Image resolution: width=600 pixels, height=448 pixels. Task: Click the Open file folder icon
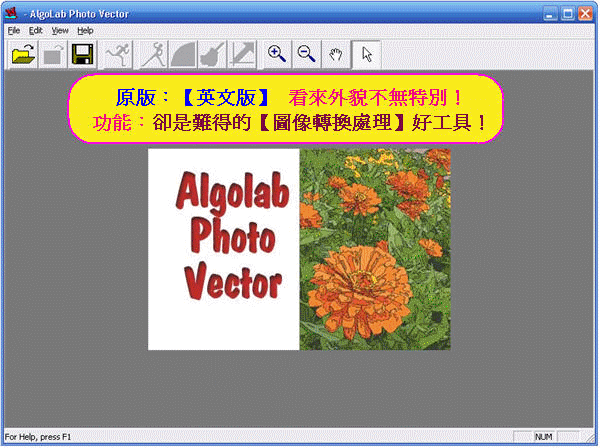click(23, 54)
